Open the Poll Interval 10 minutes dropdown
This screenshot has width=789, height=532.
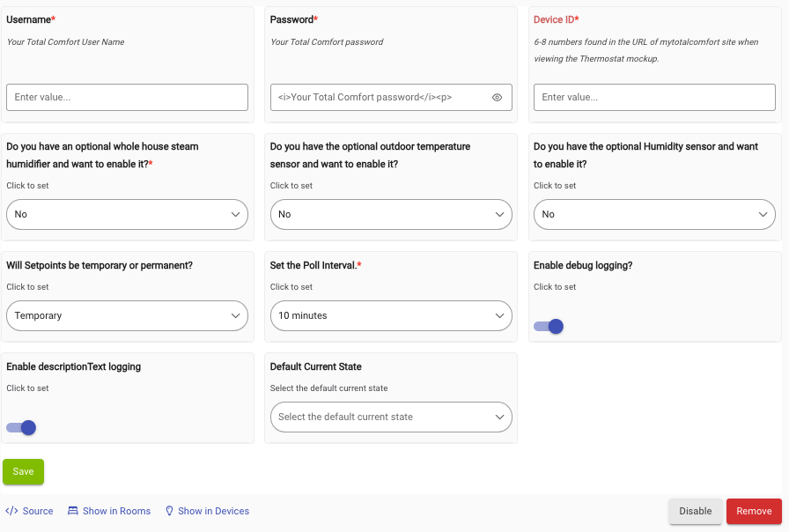click(x=391, y=315)
